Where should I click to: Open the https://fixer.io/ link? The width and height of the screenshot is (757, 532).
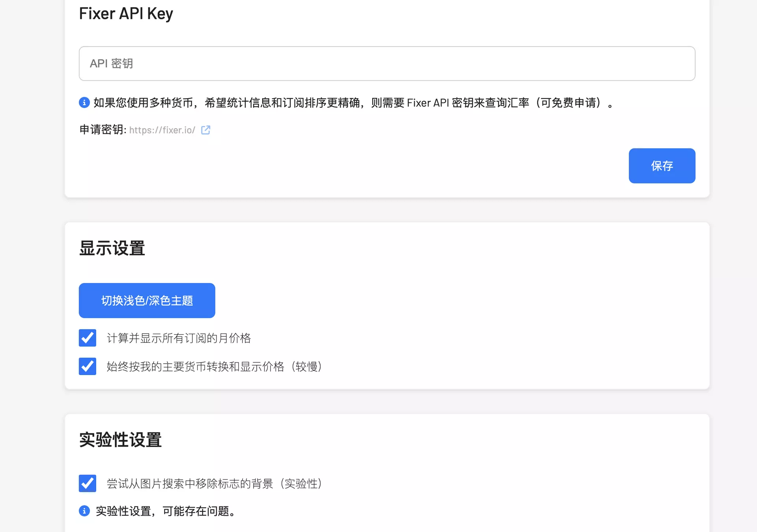click(162, 130)
